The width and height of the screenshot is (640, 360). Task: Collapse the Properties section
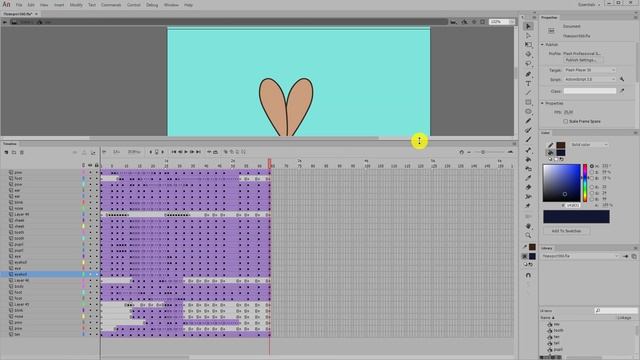[542, 103]
